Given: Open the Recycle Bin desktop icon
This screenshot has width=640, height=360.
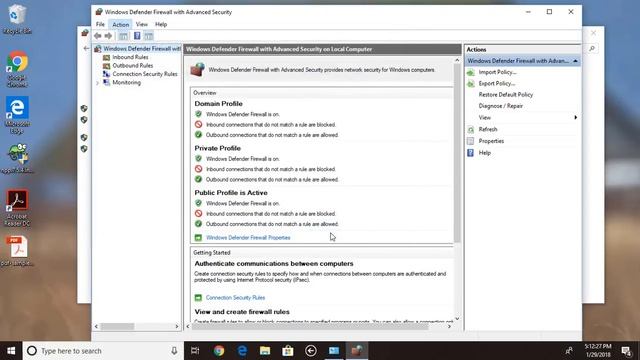Looking at the screenshot, I should (16, 19).
